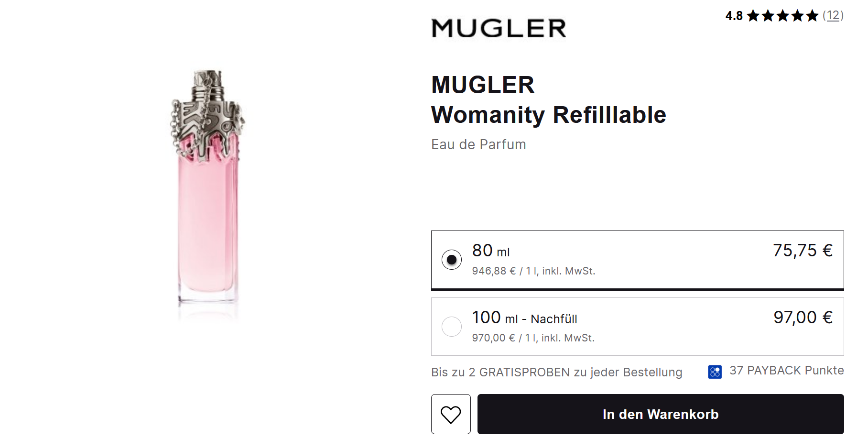Add product to wishlist with heart icon
This screenshot has height=439, width=868.
(x=451, y=414)
